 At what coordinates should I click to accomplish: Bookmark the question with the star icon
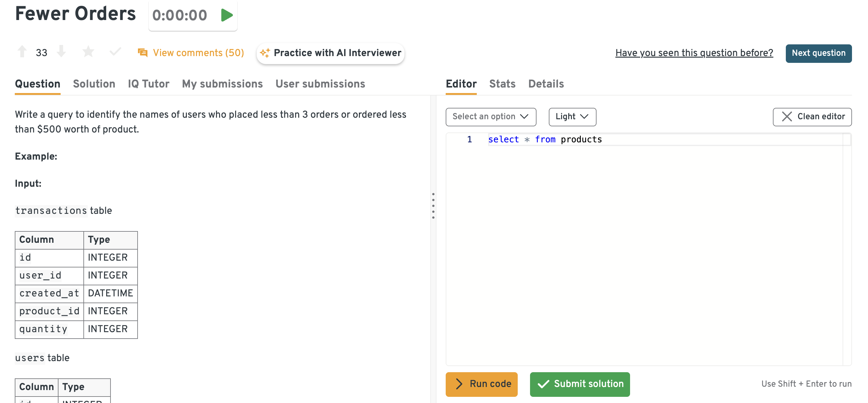pos(88,52)
